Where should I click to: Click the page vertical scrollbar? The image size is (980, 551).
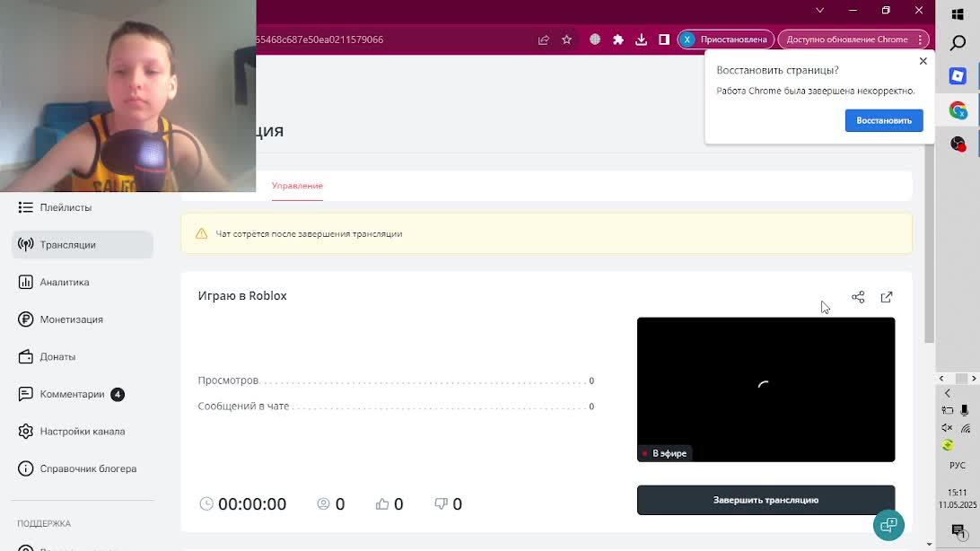click(930, 243)
